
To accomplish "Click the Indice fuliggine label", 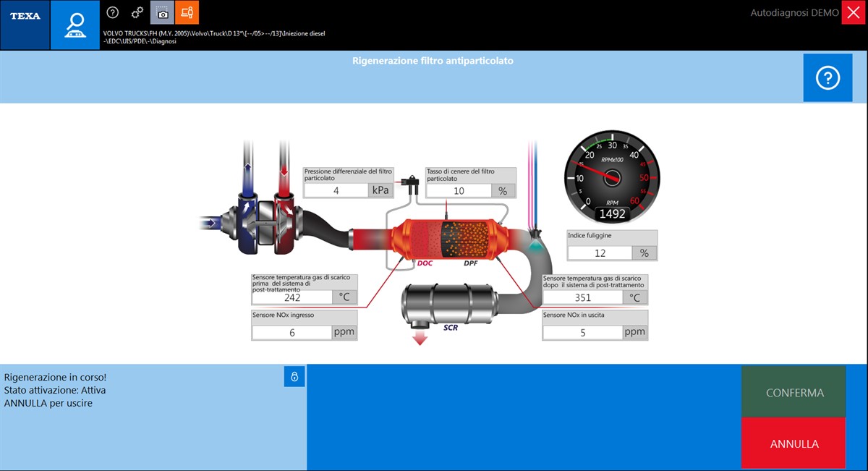I will (x=591, y=236).
